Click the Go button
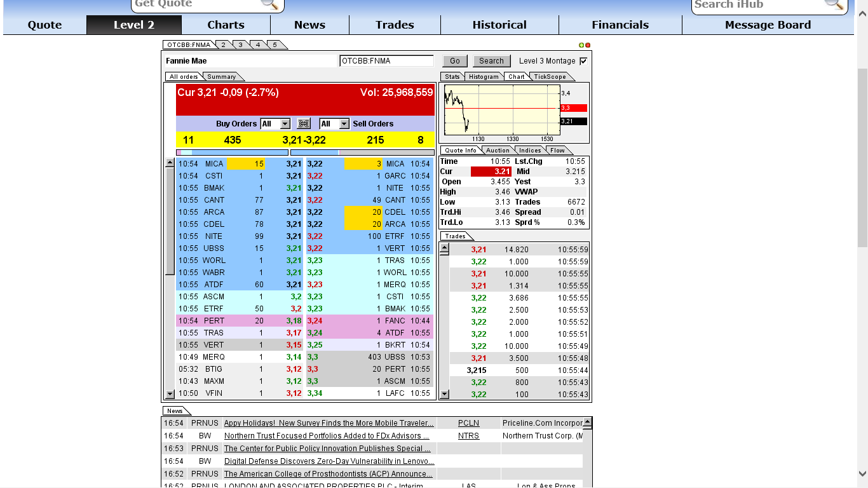The image size is (868, 488). [454, 60]
